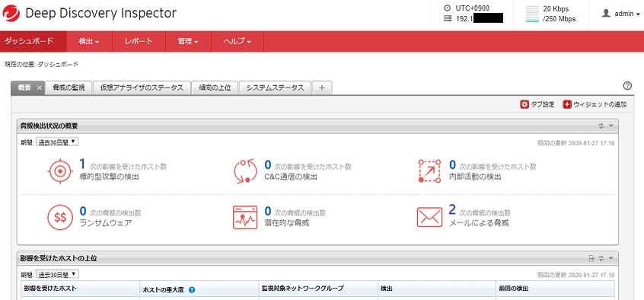644x300 pixels.
Task: Click the 潜在的な脅威 label
Action: [287, 223]
